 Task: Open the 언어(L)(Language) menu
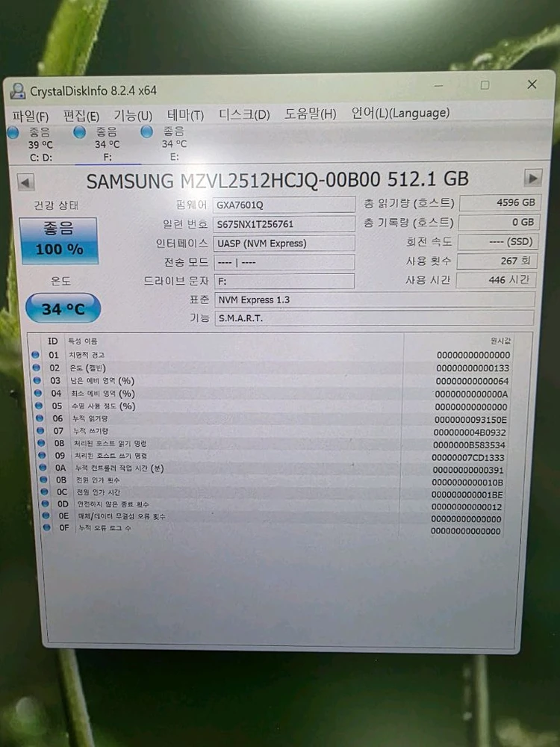click(400, 113)
